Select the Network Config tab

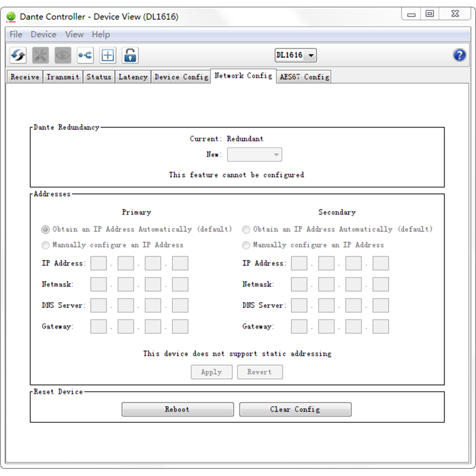(x=243, y=76)
